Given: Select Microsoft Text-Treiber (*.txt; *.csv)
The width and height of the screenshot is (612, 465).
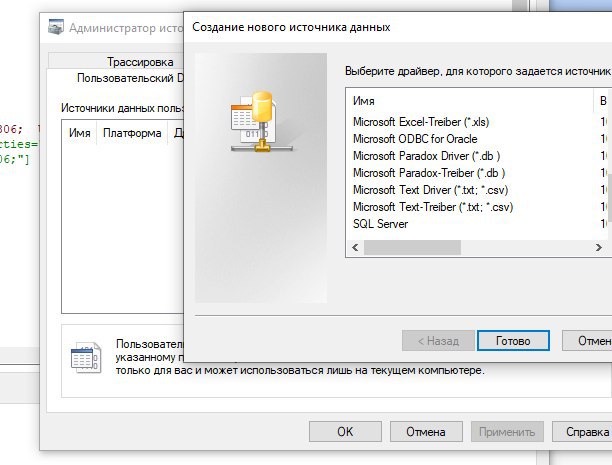Looking at the screenshot, I should [x=433, y=207].
